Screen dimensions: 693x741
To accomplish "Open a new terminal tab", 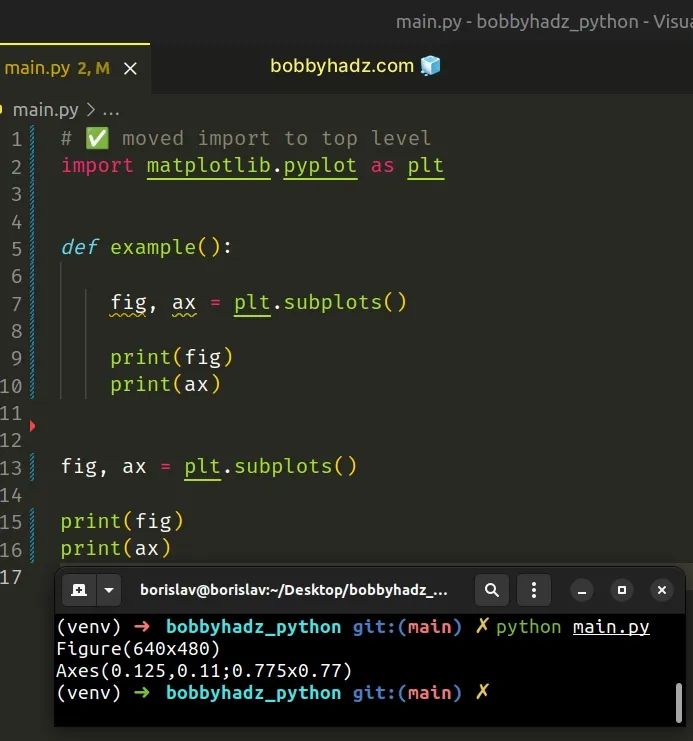I will coord(79,590).
